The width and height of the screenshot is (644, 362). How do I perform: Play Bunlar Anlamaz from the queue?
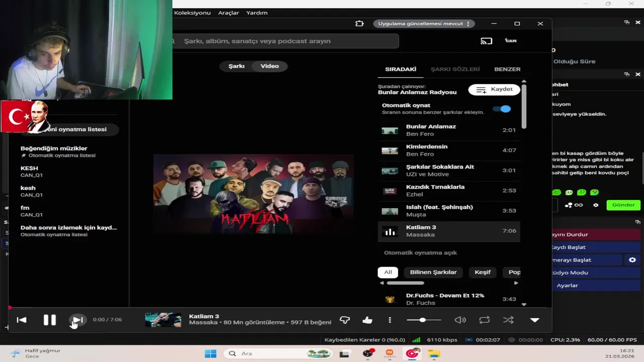pos(449,130)
